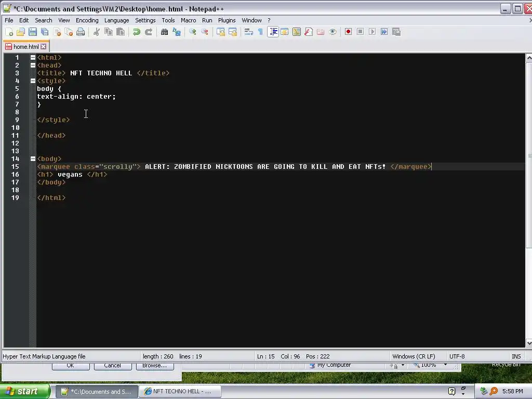Open the Folder as Workspace icon

(x=320, y=32)
